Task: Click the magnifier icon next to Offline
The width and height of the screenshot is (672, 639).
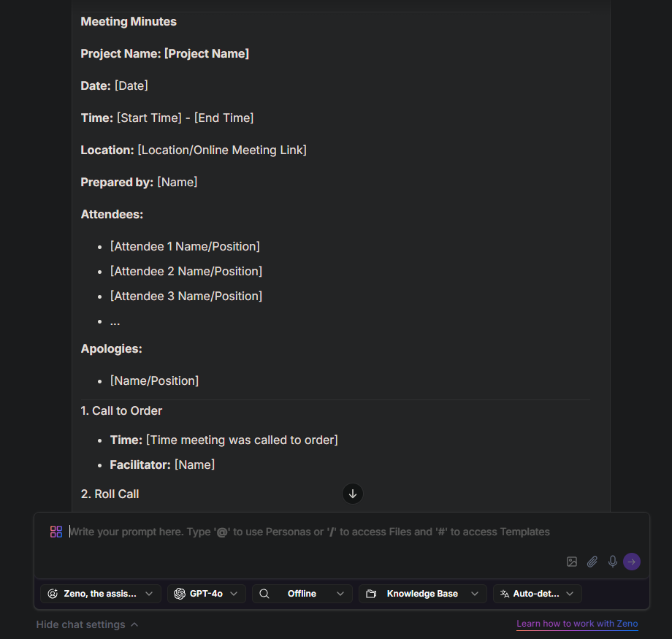Action: pyautogui.click(x=264, y=594)
